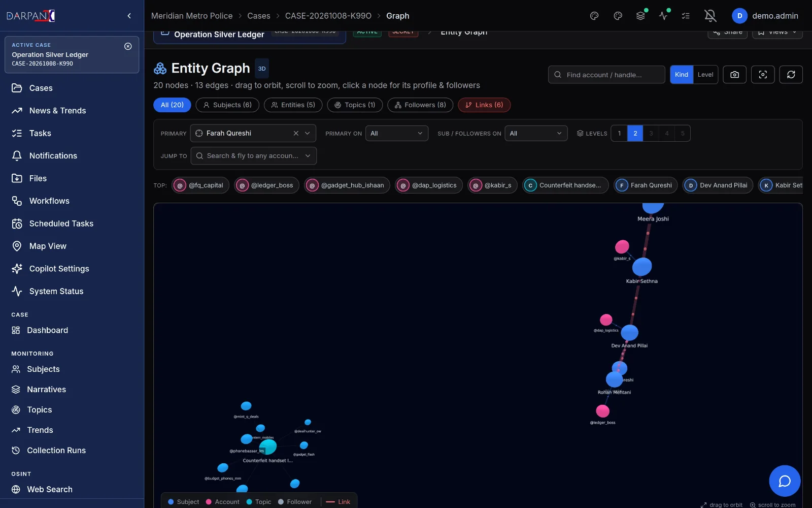Image resolution: width=812 pixels, height=508 pixels.
Task: Select the Counterfeit handset topic node
Action: 268,447
